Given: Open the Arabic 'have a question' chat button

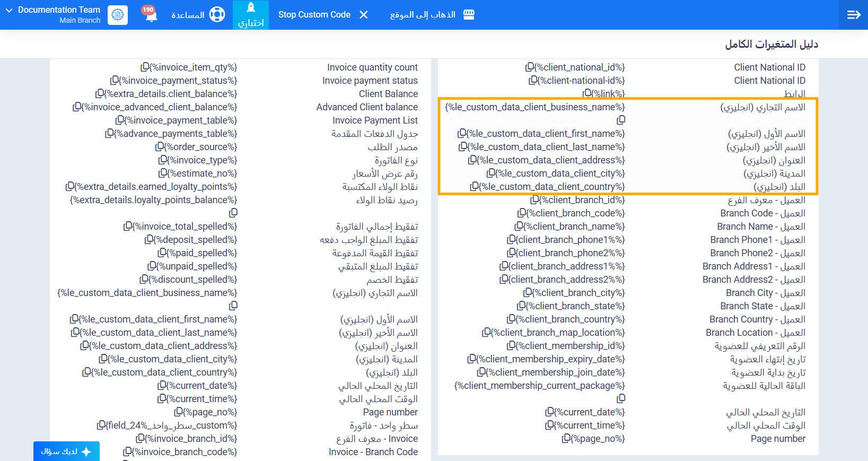Looking at the screenshot, I should coord(66,451).
